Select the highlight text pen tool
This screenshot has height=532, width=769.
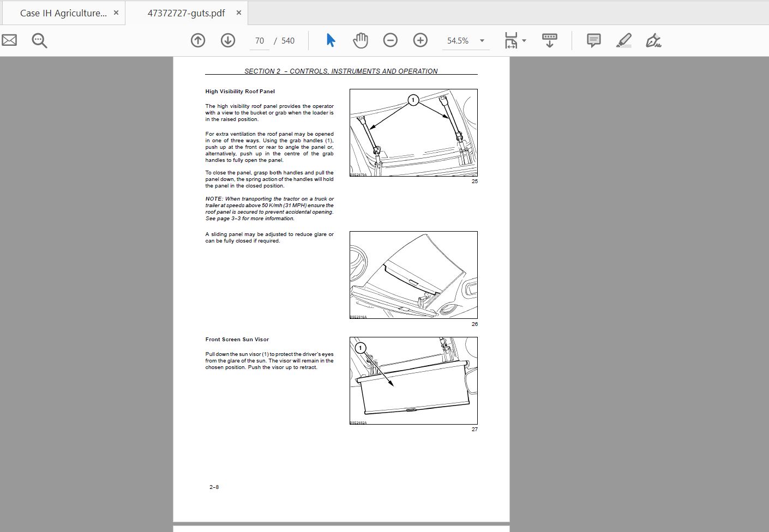pos(624,40)
